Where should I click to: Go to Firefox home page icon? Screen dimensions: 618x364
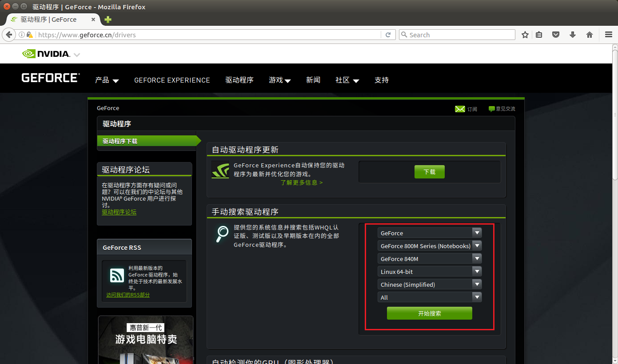590,35
